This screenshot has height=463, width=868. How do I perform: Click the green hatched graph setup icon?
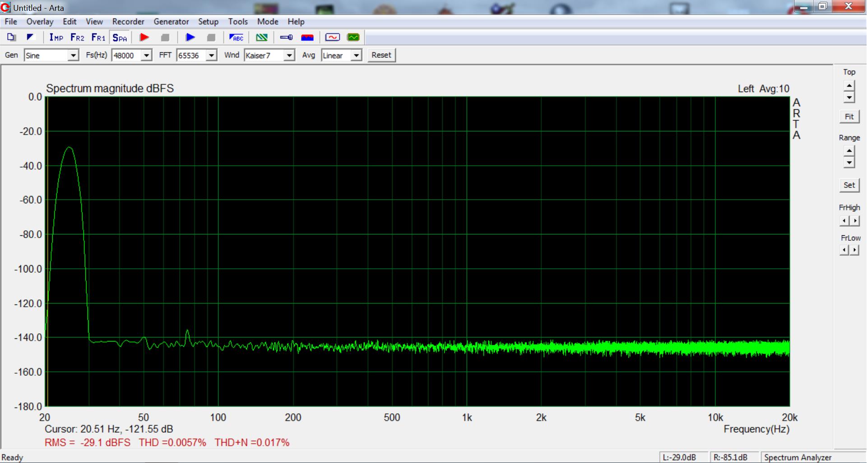point(262,37)
